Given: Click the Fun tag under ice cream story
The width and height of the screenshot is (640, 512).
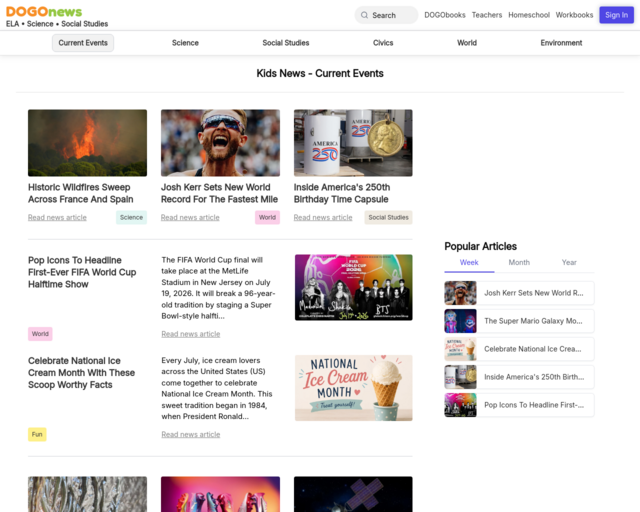Looking at the screenshot, I should click(x=37, y=434).
